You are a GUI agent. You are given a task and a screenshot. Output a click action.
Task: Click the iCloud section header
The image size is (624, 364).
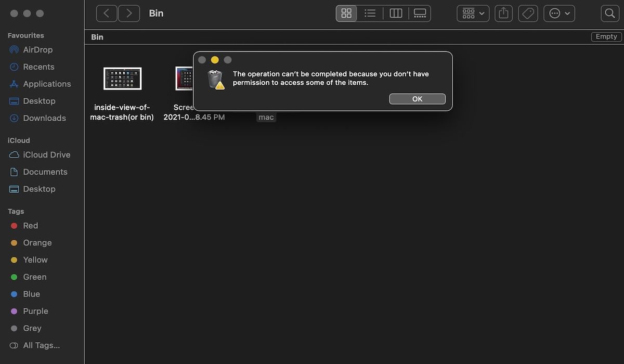pyautogui.click(x=19, y=140)
